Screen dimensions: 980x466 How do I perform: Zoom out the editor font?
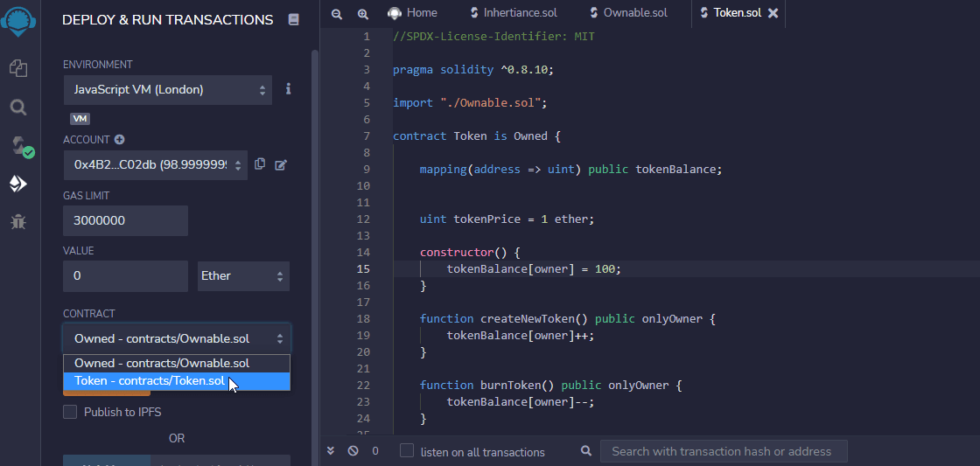(x=337, y=14)
